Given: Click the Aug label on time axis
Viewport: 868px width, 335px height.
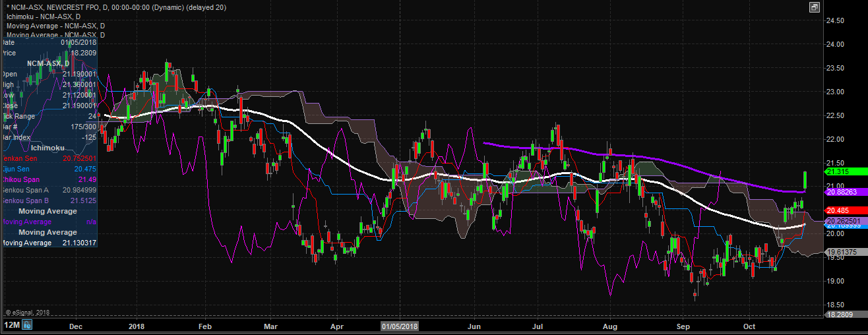Looking at the screenshot, I should pos(610,326).
